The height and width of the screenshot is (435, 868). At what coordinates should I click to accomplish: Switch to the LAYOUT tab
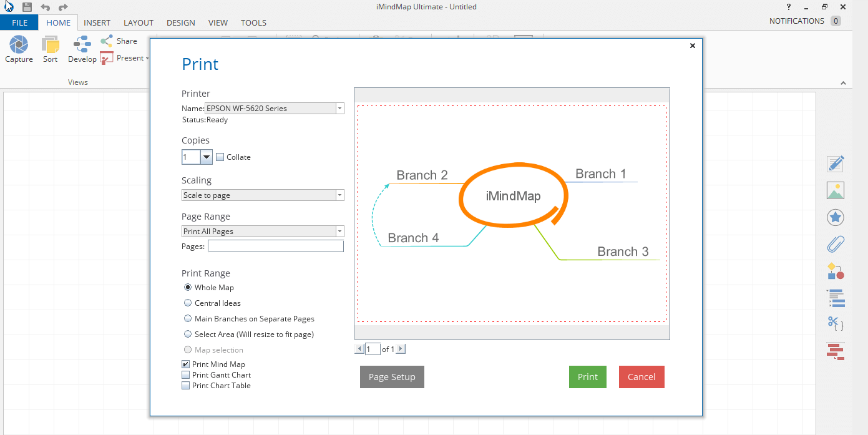pos(139,22)
